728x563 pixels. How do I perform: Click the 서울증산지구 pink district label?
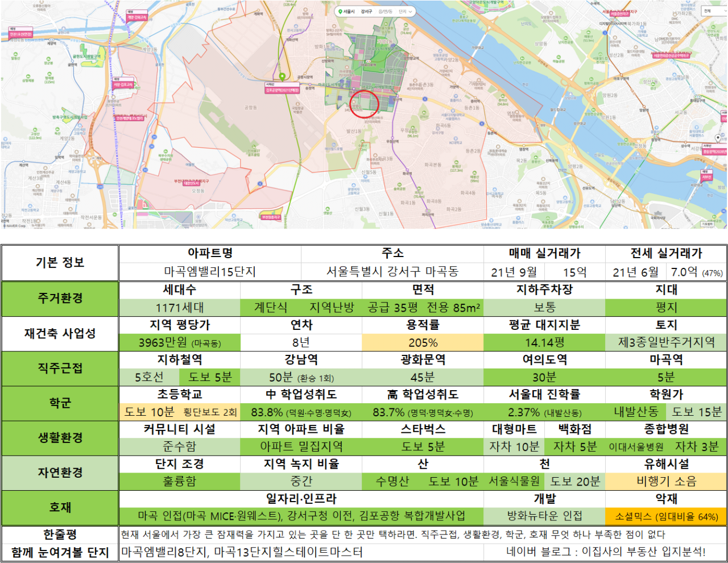619,14
